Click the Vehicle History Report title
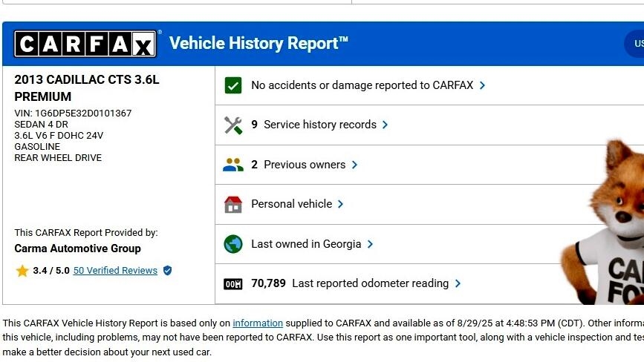644x362 pixels. coord(258,44)
